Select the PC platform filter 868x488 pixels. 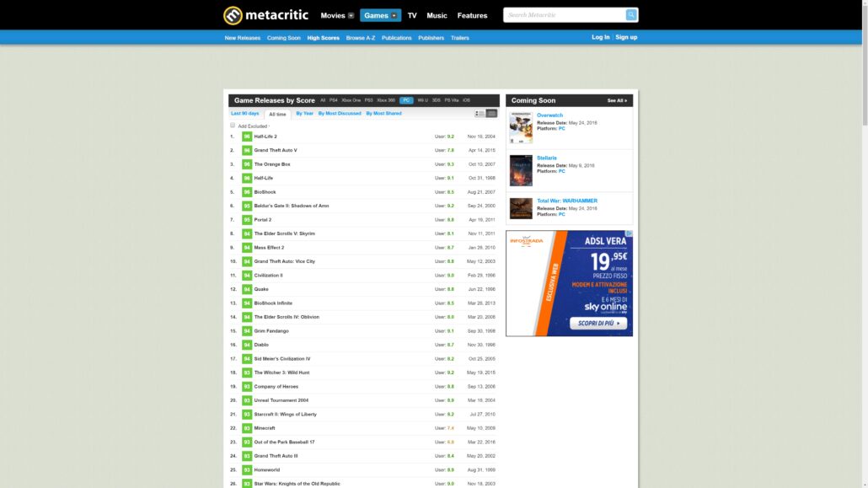click(x=406, y=100)
